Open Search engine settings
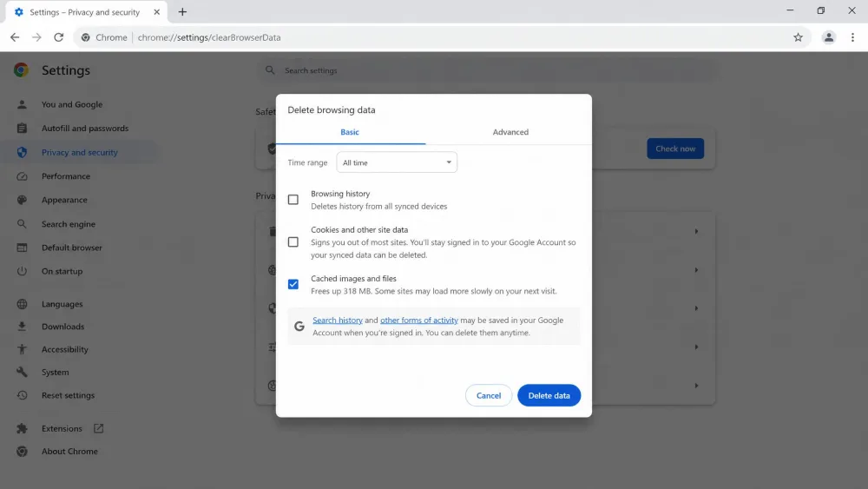Screen dimensions: 868x489 click(69, 224)
